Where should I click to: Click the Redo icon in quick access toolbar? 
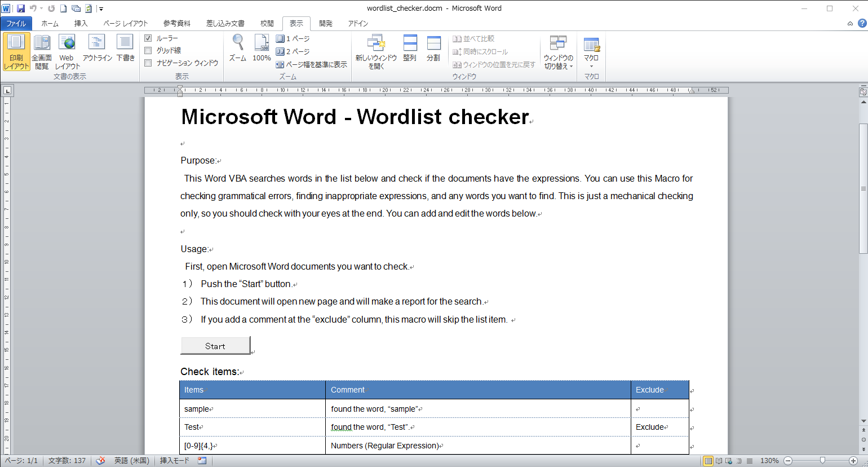[x=51, y=8]
